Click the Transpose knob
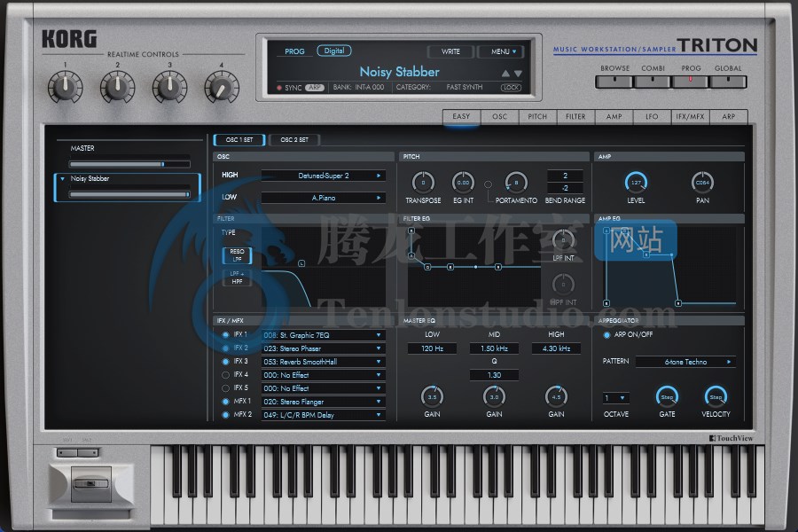 click(423, 183)
